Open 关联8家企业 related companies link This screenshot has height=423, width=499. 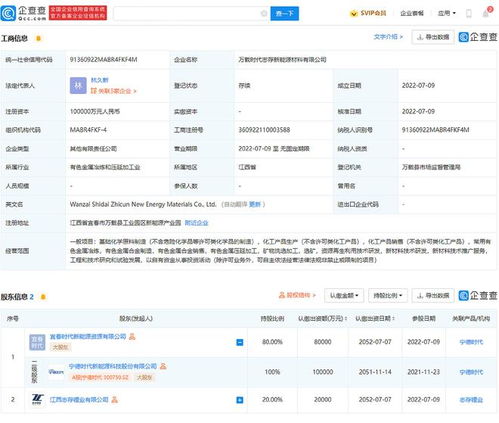pyautogui.click(x=114, y=91)
